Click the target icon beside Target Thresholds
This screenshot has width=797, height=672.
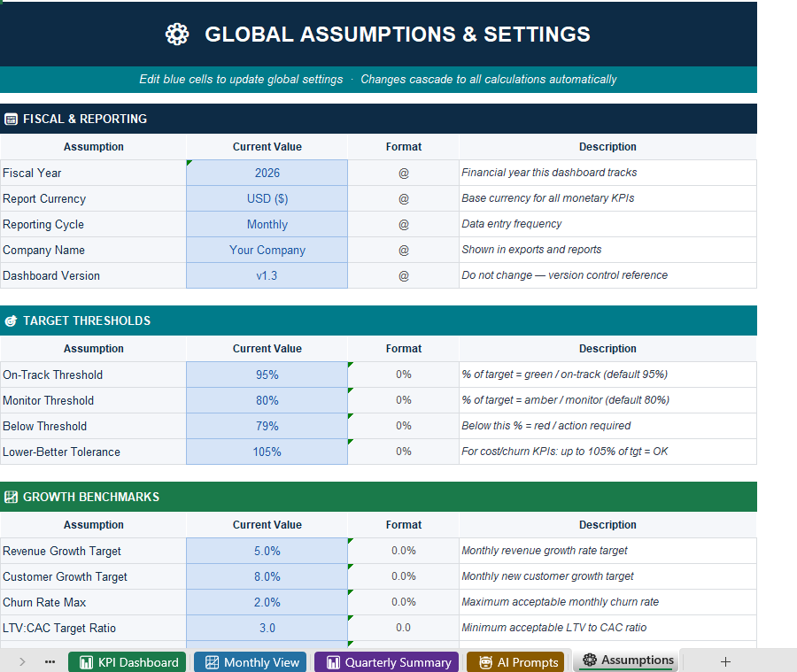11,321
